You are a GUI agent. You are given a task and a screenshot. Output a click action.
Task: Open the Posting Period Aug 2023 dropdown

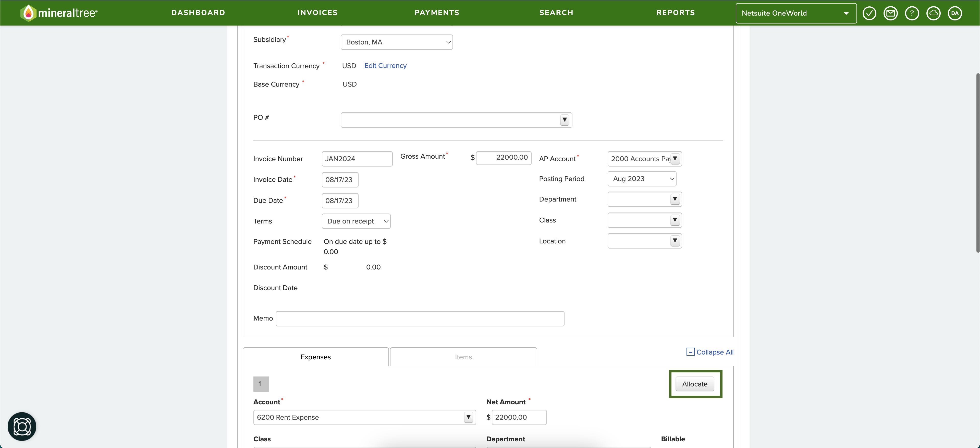(x=642, y=179)
